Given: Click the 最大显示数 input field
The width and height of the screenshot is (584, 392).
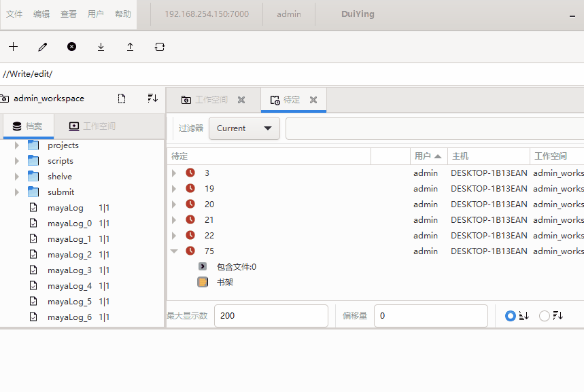Looking at the screenshot, I should click(271, 316).
